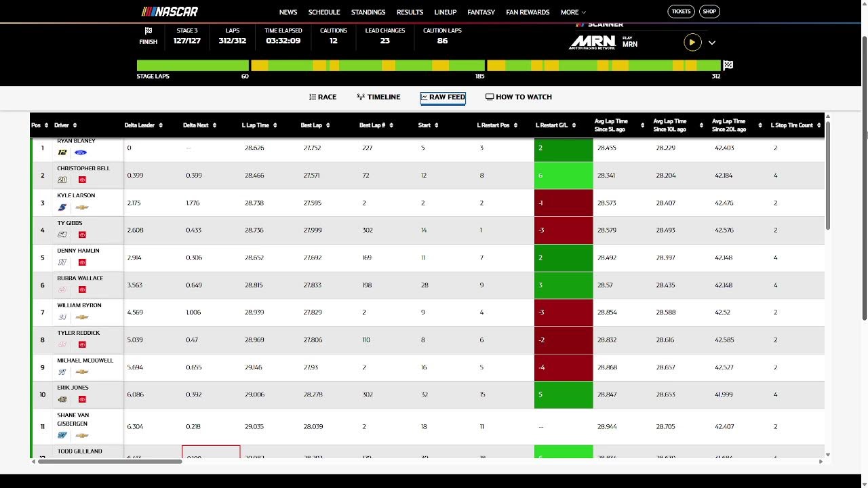
Task: Expand the MORE dropdown menu
Action: (573, 12)
